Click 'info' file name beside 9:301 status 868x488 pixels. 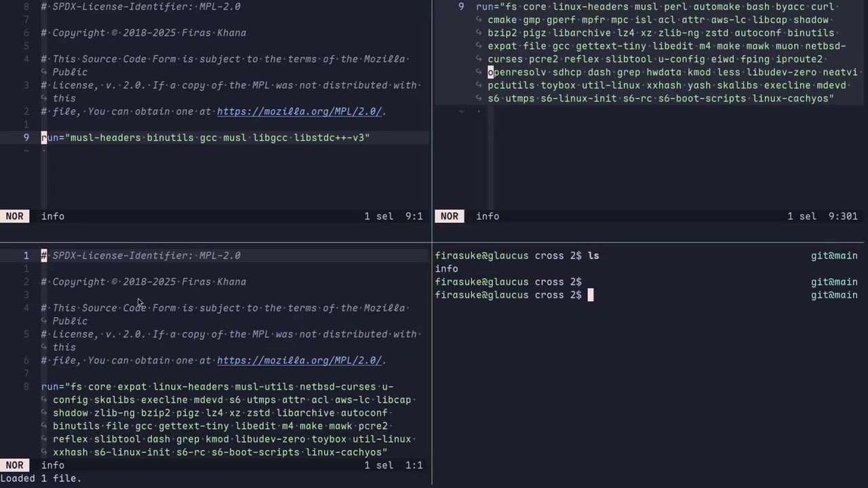point(488,216)
